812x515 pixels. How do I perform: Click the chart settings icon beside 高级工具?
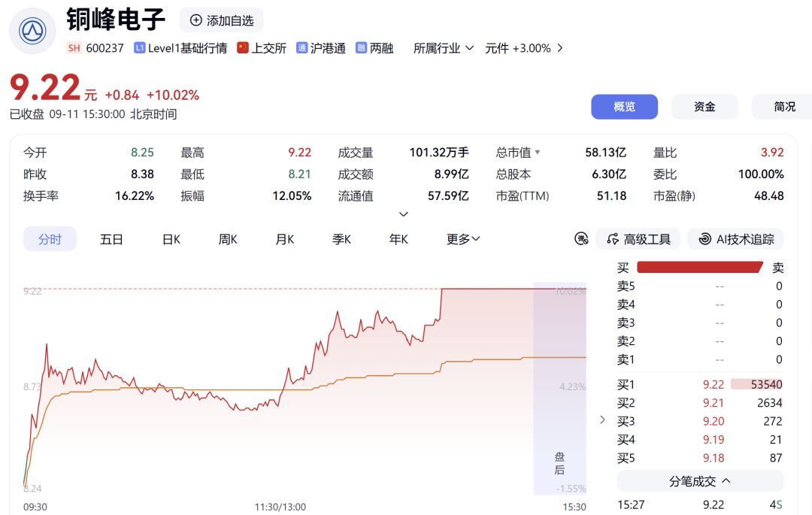tap(581, 238)
